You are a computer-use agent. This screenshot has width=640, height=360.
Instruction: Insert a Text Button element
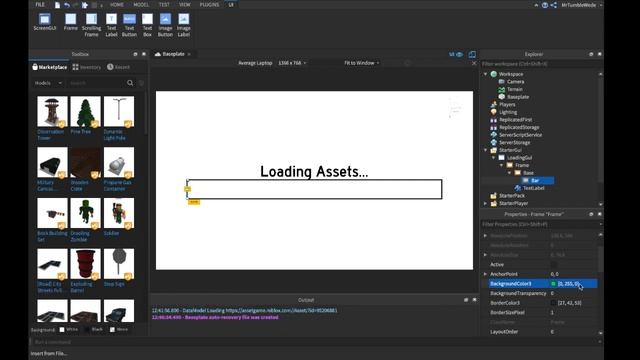(129, 25)
